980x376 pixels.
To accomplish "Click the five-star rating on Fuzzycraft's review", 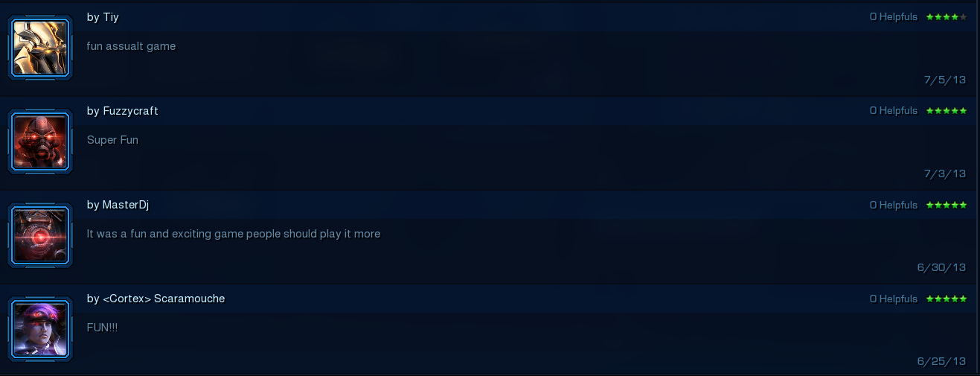I will pos(947,110).
